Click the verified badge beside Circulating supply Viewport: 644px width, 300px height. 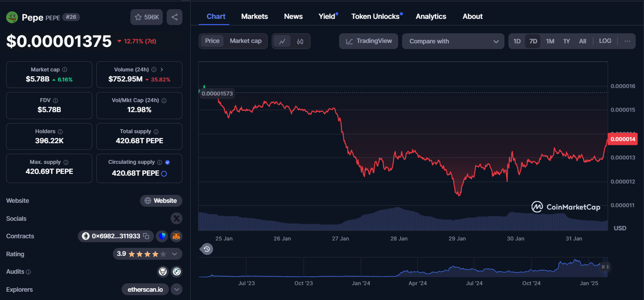168,162
